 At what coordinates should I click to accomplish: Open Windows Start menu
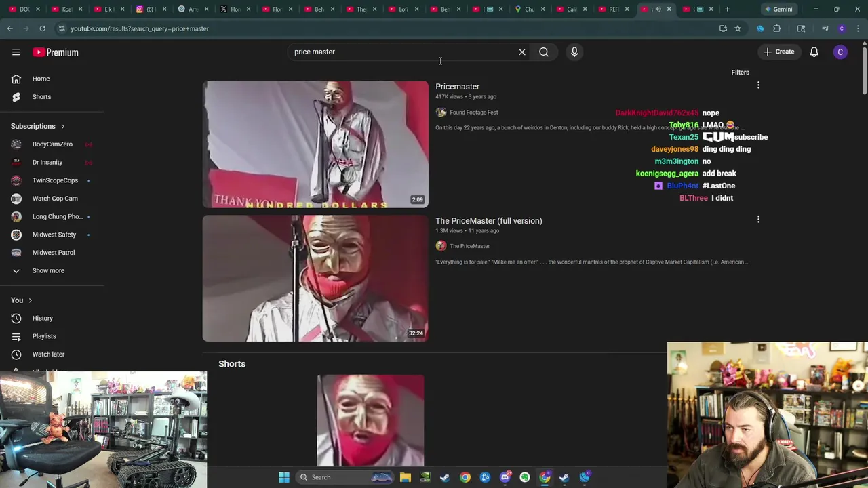coord(284,477)
